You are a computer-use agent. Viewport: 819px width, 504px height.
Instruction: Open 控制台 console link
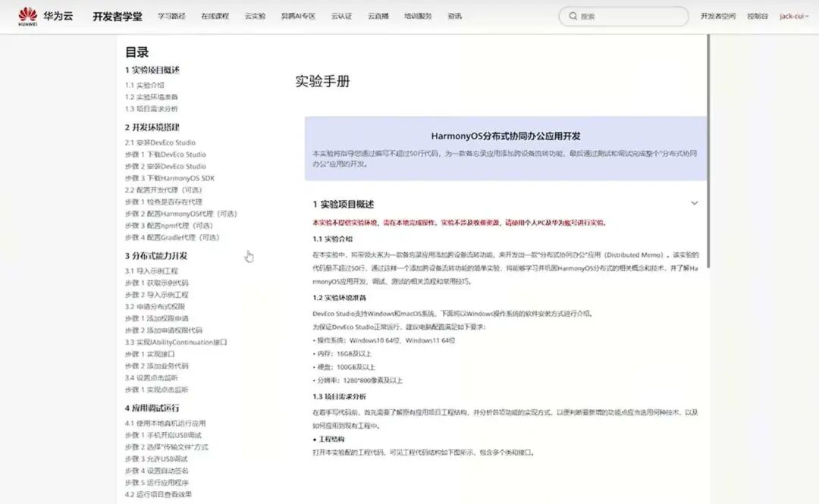[x=758, y=16]
